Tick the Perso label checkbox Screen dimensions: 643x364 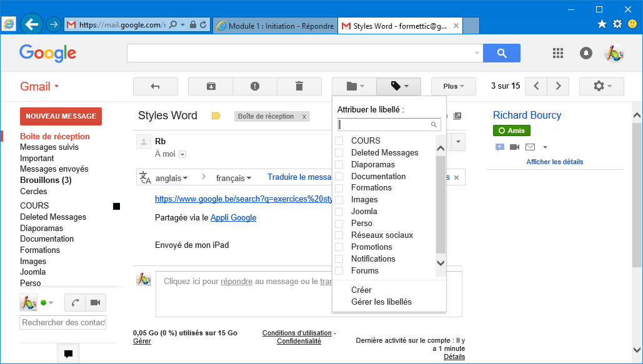click(339, 224)
